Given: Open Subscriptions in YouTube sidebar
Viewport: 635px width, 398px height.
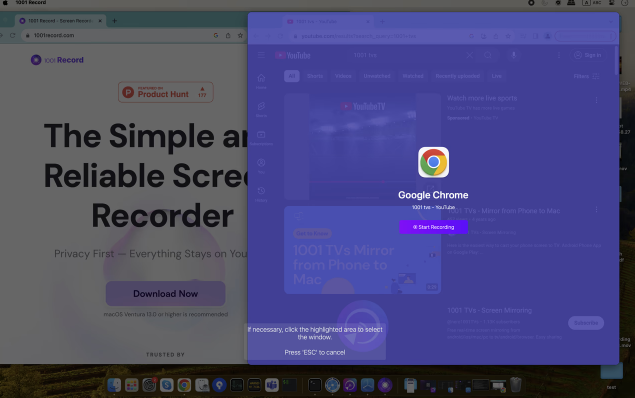Looking at the screenshot, I should click(261, 138).
